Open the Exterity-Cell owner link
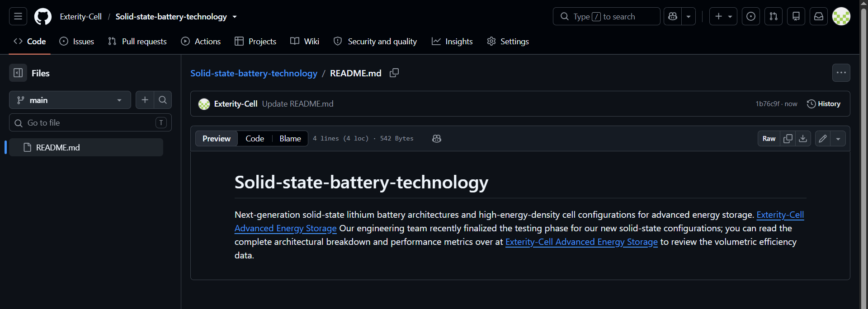 pos(81,16)
